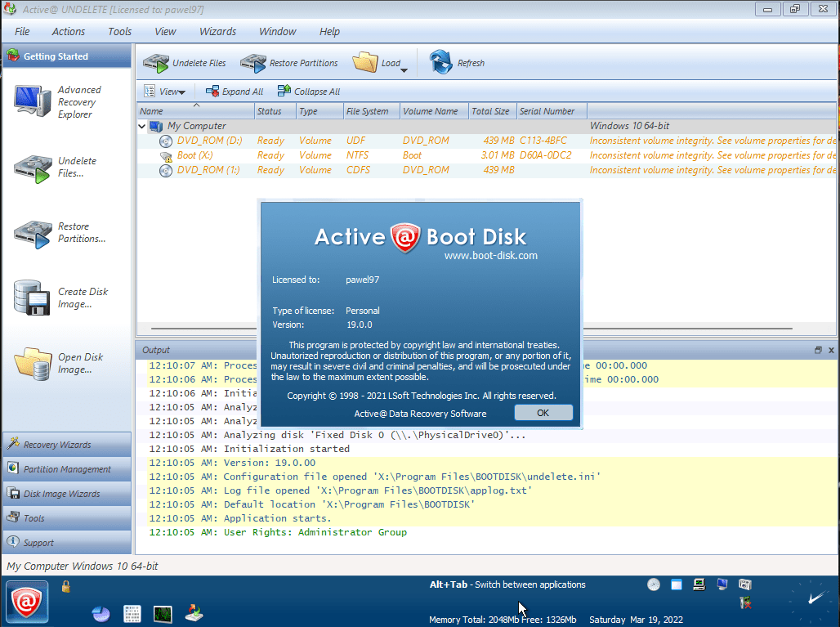Expand the Support sidebar panel
Screen dimensions: 840x627
pyautogui.click(x=67, y=542)
